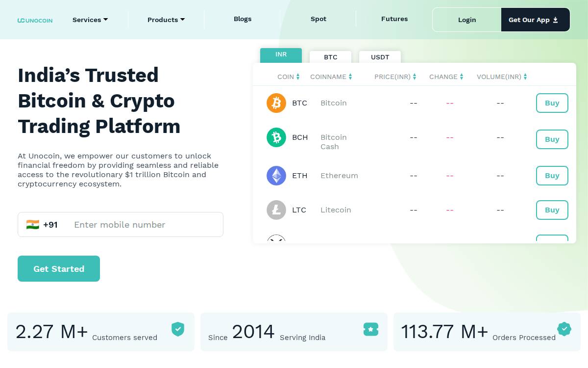The image size is (588, 368).
Task: Open the Blogs nav link
Action: point(243,19)
